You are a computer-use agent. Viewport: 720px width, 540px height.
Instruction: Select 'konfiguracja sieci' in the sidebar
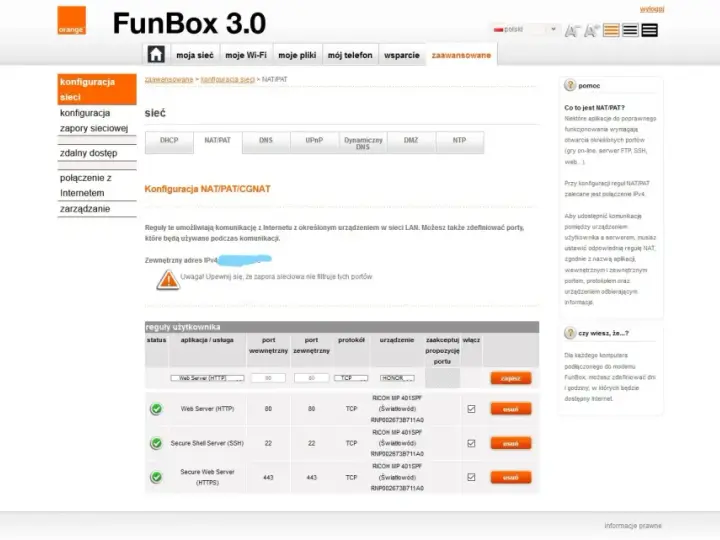pyautogui.click(x=97, y=89)
